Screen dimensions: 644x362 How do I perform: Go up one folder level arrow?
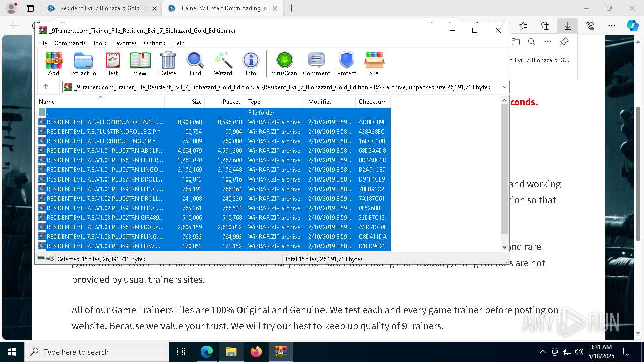46,87
